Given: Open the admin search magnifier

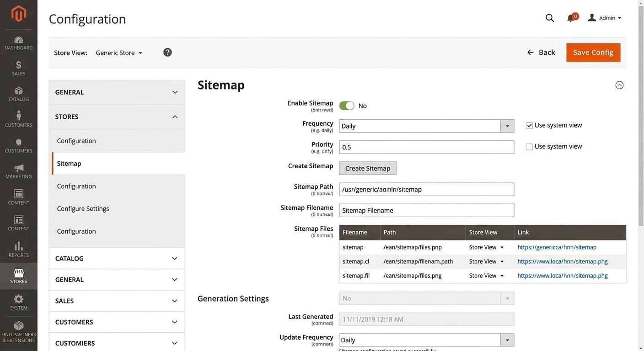Looking at the screenshot, I should [x=549, y=18].
